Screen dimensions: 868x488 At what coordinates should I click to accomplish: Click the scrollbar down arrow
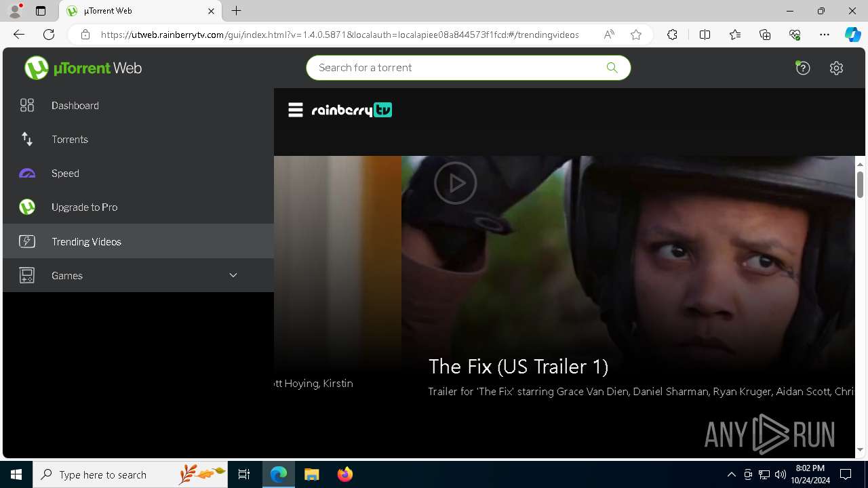pos(860,449)
